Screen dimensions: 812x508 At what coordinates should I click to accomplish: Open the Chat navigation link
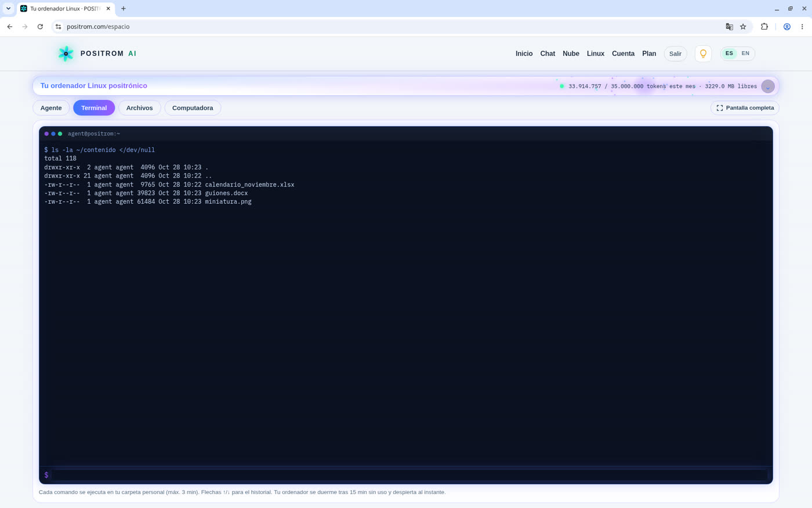pyautogui.click(x=548, y=54)
